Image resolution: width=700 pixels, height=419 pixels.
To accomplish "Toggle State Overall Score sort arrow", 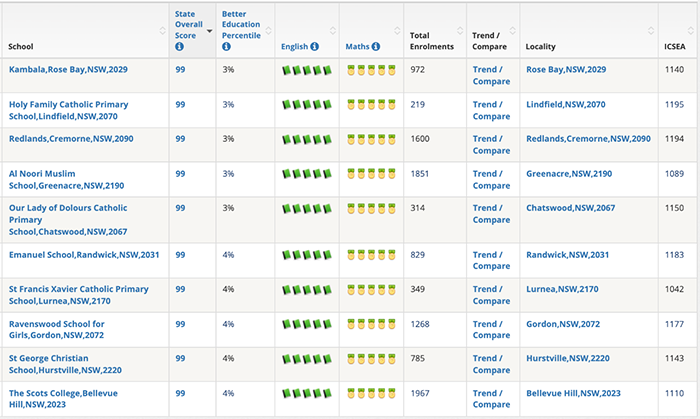I will pos(209,31).
